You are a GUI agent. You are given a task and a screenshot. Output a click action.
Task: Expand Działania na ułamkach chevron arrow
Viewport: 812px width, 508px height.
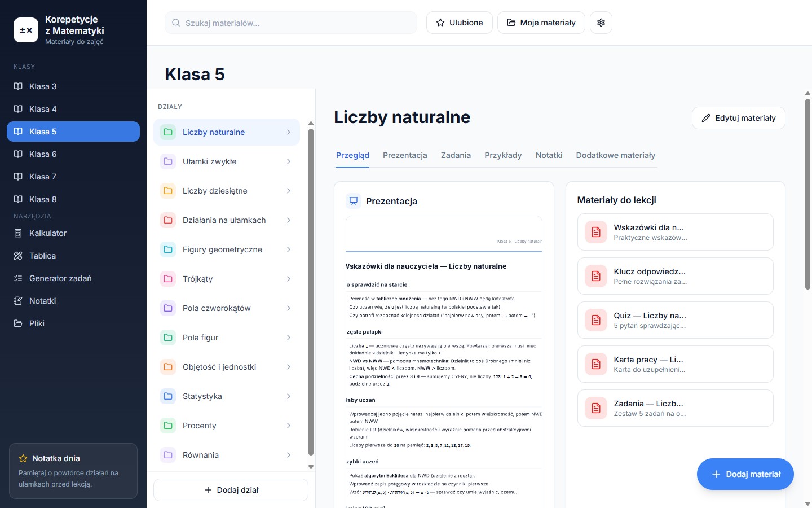click(289, 220)
